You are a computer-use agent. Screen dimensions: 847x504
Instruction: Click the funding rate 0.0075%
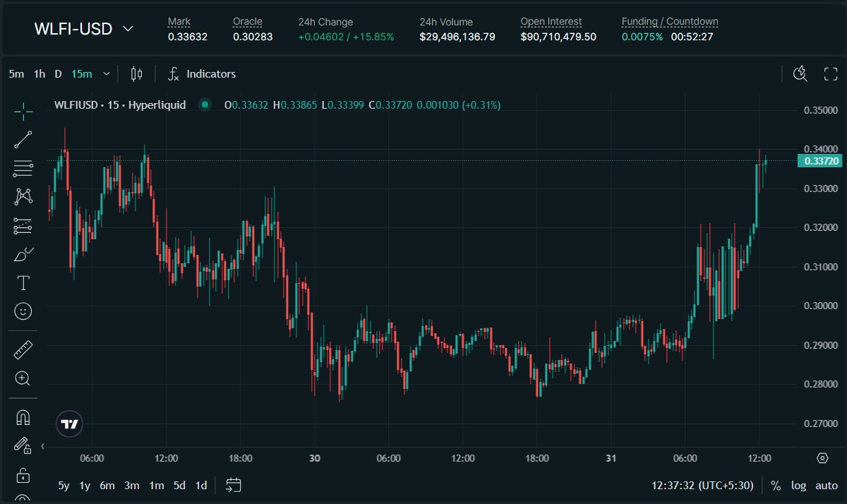click(x=642, y=37)
